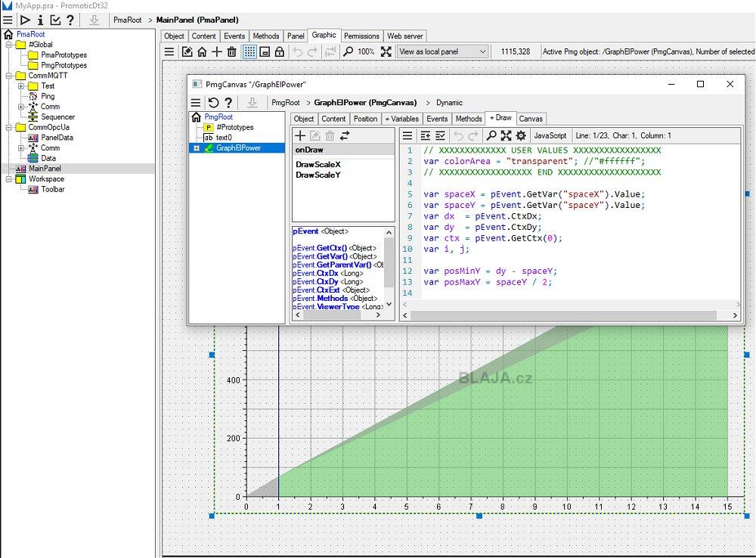Viewport: 756px width, 558px height.
Task: Click the check-syntax list icon in script editor
Action: 440,136
